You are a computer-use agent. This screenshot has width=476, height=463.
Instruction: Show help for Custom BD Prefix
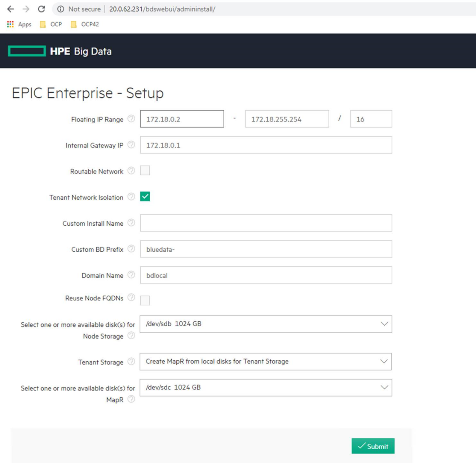pos(131,248)
